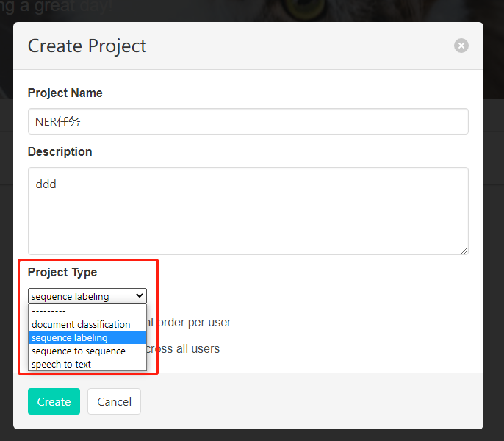Focus the Description text area
The height and width of the screenshot is (441, 504).
pyautogui.click(x=248, y=210)
